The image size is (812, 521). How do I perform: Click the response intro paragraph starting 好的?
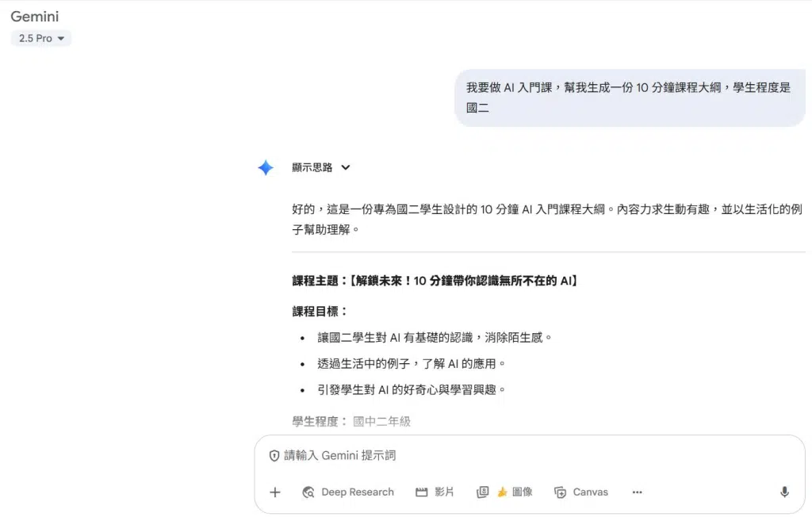click(x=547, y=219)
